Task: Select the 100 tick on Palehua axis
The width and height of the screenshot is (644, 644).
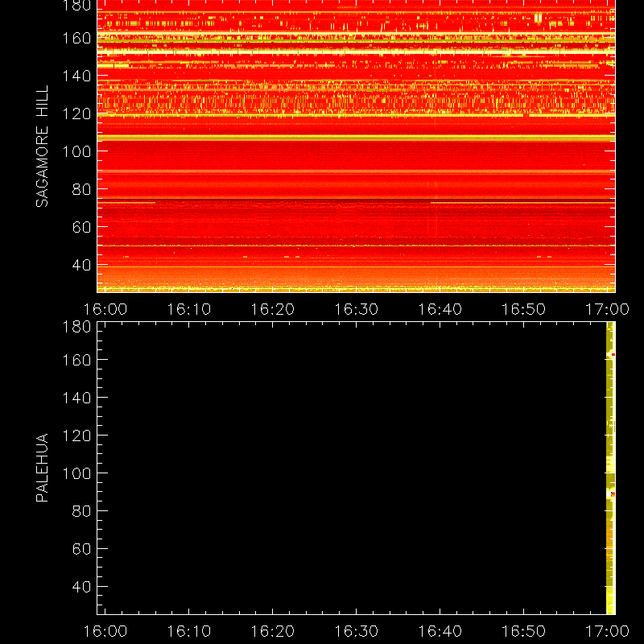Action: 76,473
